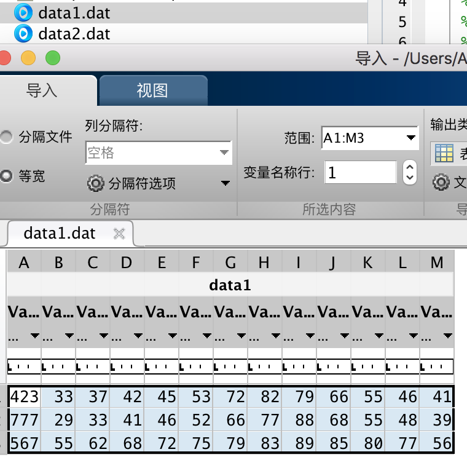The image size is (467, 476).
Task: Open the delimiter options gear icon
Action: (95, 183)
